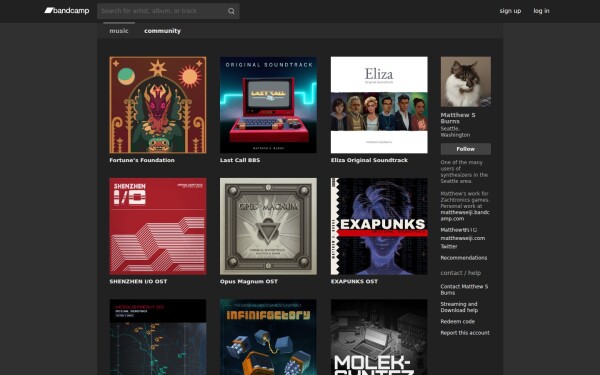Switch to the community tab
This screenshot has height=375, width=600.
162,31
